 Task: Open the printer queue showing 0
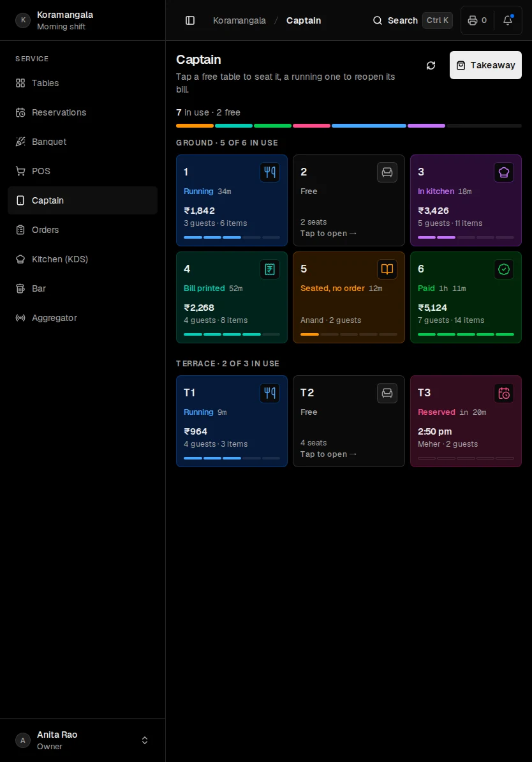click(477, 20)
